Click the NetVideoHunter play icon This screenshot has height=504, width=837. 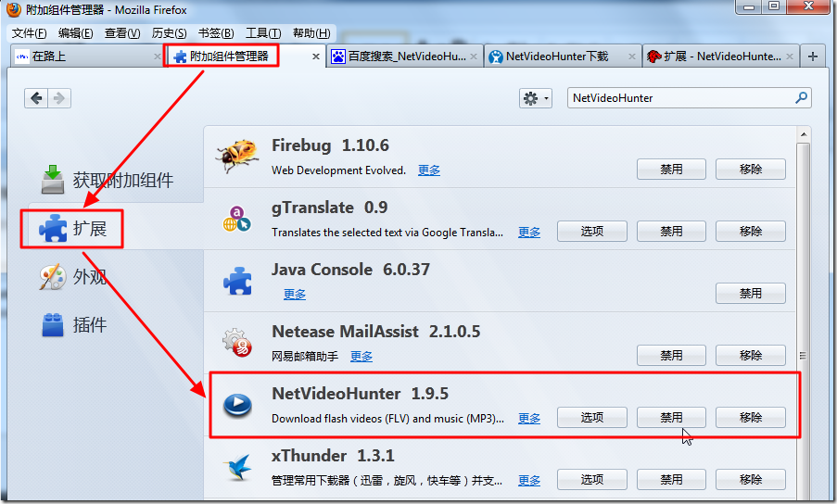click(x=237, y=405)
